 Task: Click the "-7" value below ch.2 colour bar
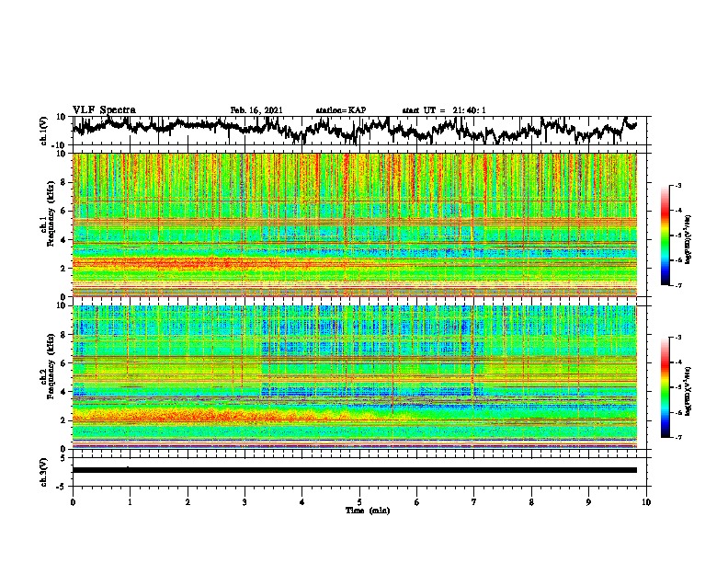tap(677, 437)
